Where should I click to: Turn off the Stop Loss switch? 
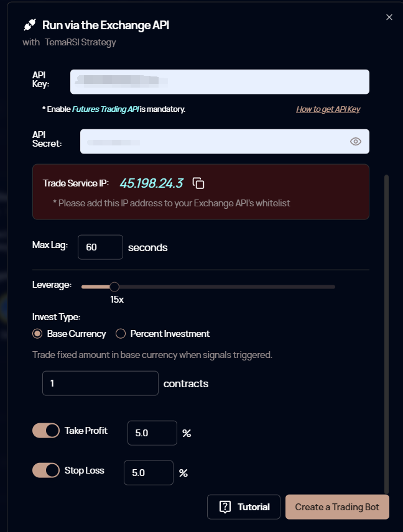coord(46,470)
